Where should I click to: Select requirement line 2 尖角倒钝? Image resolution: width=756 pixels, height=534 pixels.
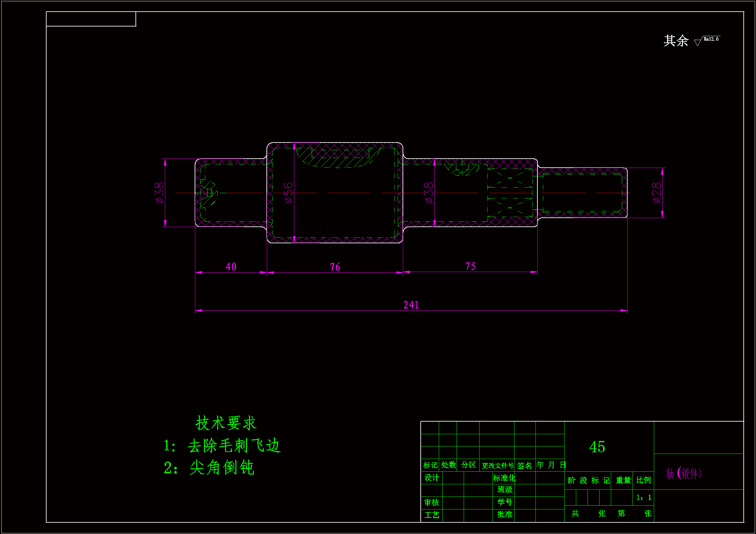[209, 467]
